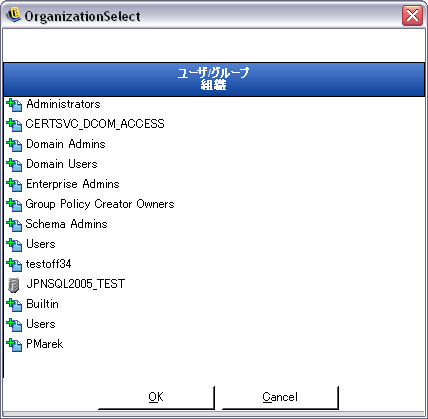
Task: Close the OrganizationSelect window
Action: tap(412, 15)
